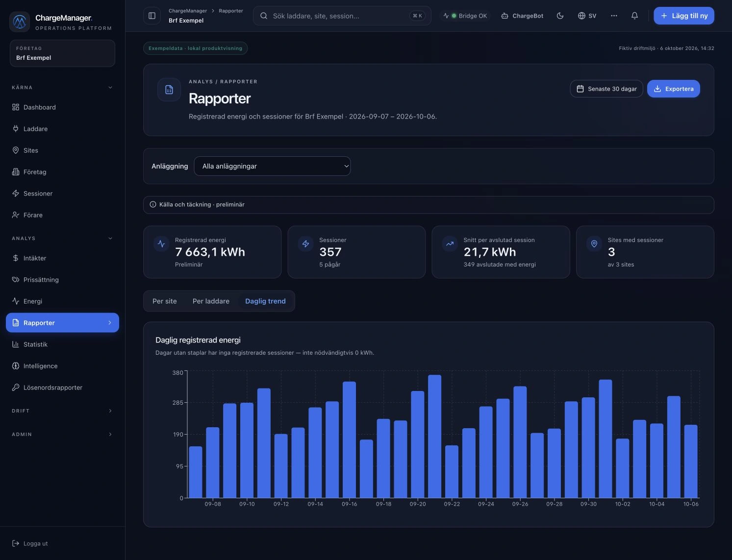Expand the ADMIN sidebar section
The image size is (732, 560).
[62, 435]
